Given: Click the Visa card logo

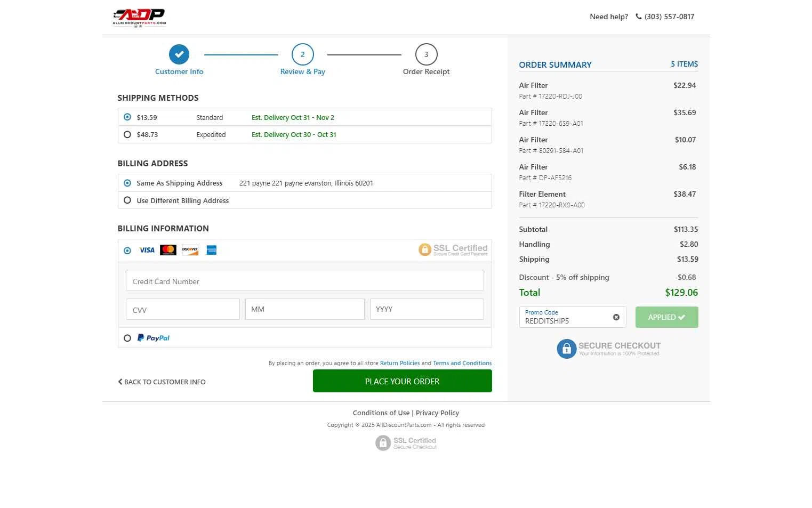Looking at the screenshot, I should pos(147,250).
